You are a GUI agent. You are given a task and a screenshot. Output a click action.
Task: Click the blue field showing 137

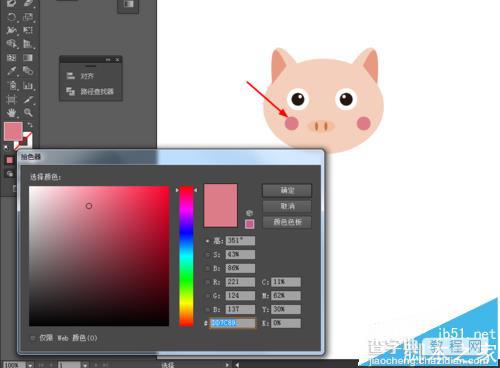click(x=240, y=309)
